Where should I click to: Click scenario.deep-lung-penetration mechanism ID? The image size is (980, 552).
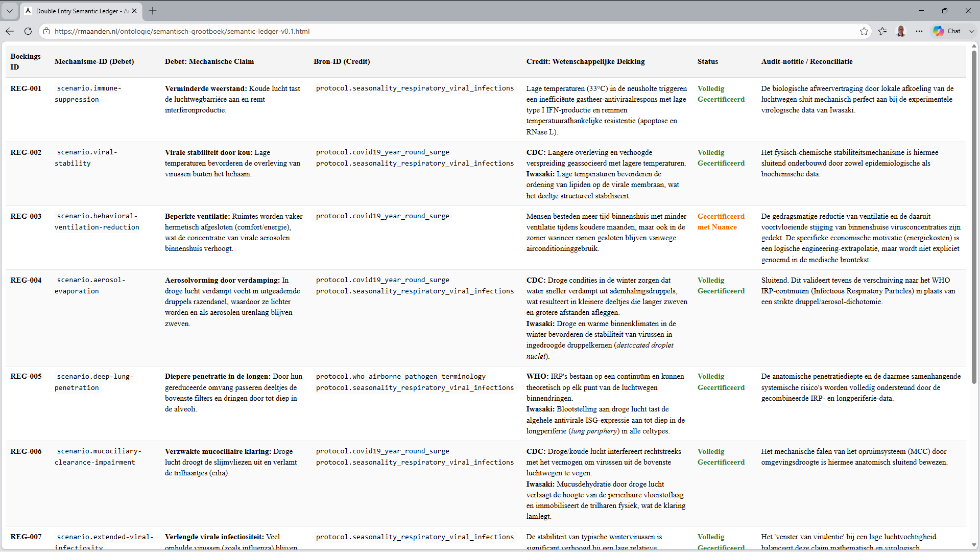tap(94, 382)
